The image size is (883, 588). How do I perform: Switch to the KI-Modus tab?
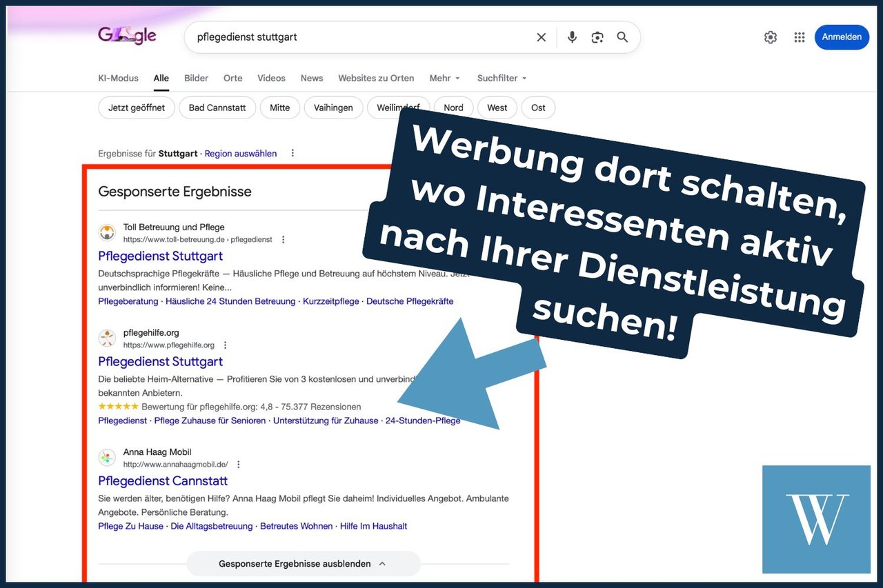click(x=118, y=78)
